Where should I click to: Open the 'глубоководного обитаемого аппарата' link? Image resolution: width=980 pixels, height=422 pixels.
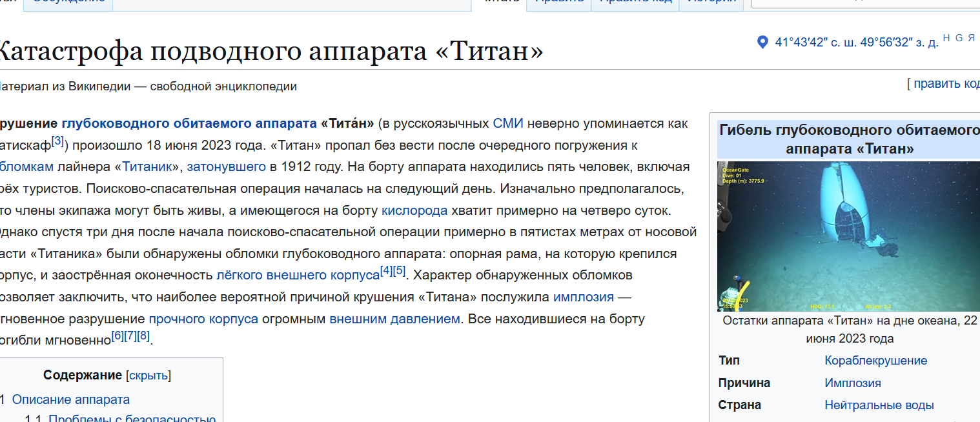tap(189, 123)
